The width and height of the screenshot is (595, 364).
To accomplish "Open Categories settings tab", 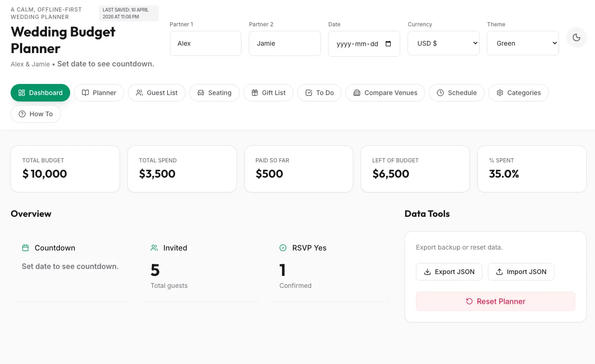I will (518, 93).
